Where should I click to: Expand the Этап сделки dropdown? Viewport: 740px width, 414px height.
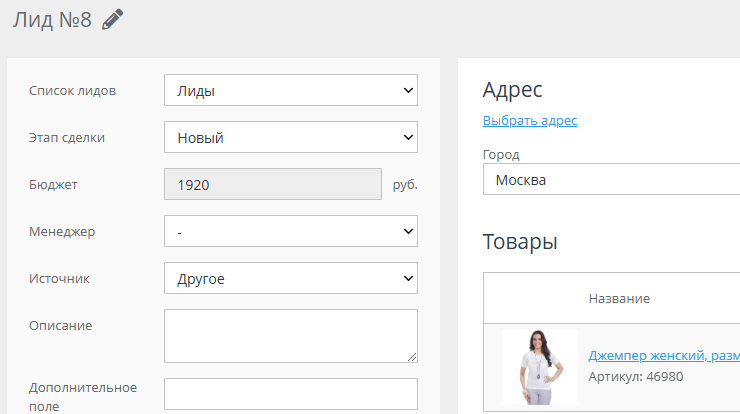(x=290, y=138)
